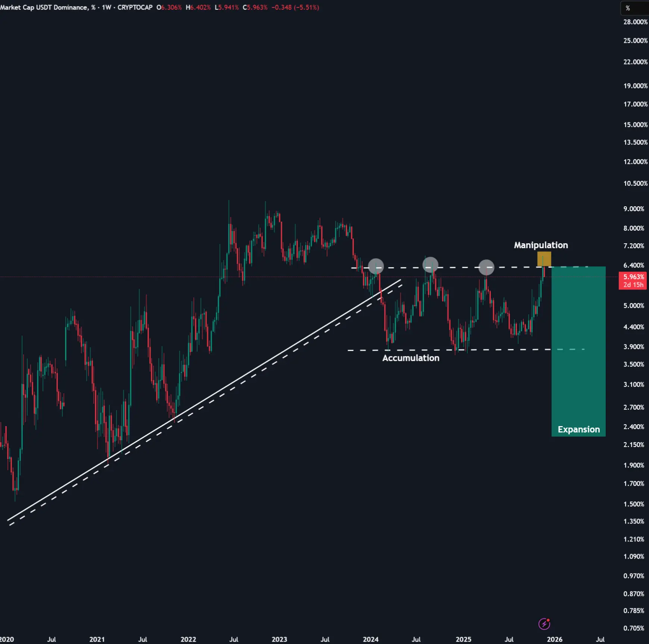Click the 28.000% price axis label
649x644 pixels.
(x=635, y=22)
